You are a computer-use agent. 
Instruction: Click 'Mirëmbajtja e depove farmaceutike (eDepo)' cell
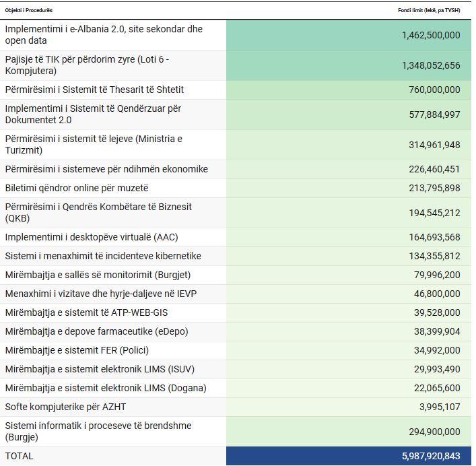tap(96, 331)
